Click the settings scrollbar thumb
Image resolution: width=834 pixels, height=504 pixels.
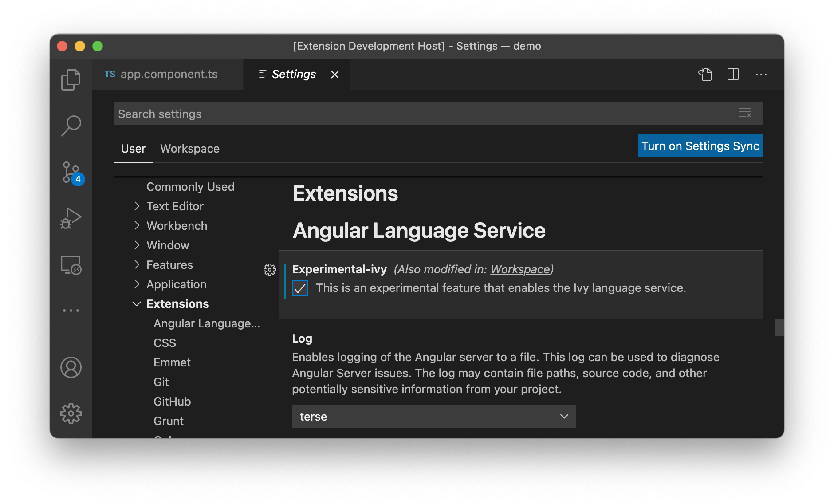pos(779,327)
